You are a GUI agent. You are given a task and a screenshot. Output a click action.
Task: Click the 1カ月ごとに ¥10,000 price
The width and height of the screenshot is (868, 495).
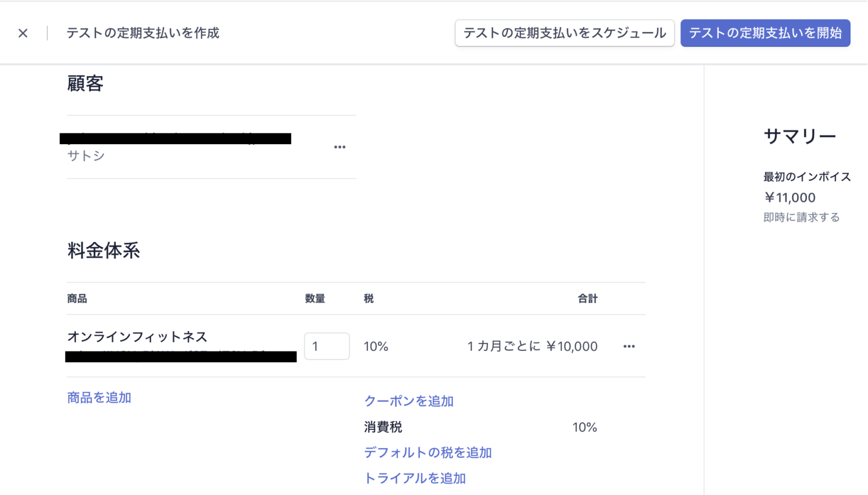(x=532, y=346)
